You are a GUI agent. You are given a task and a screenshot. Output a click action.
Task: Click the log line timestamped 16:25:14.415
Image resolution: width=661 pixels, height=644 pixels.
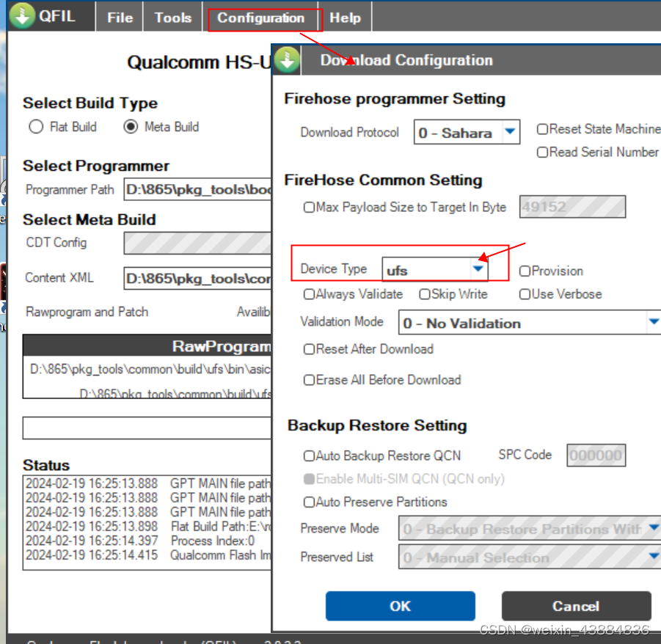click(x=148, y=555)
